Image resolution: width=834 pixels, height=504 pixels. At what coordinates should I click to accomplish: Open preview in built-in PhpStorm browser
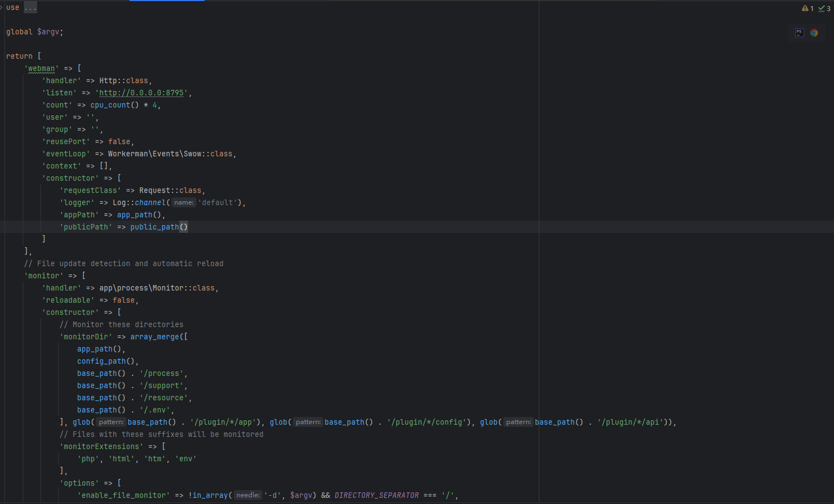click(x=800, y=33)
